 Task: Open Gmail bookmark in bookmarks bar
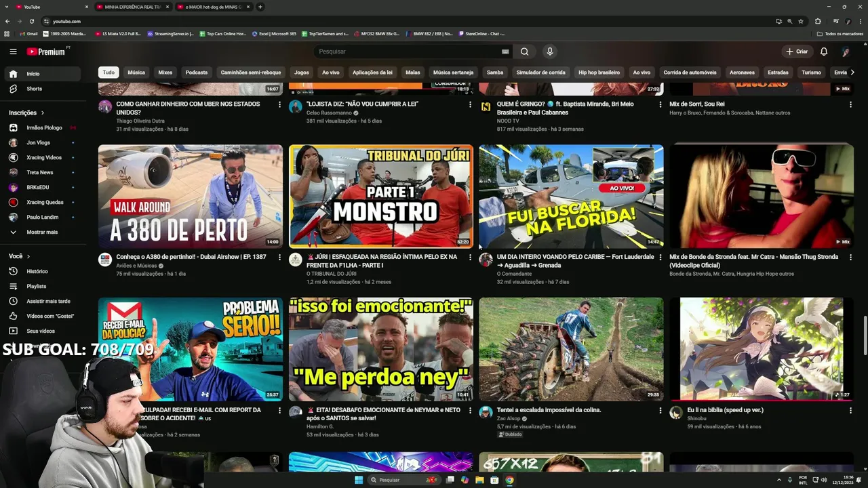28,33
